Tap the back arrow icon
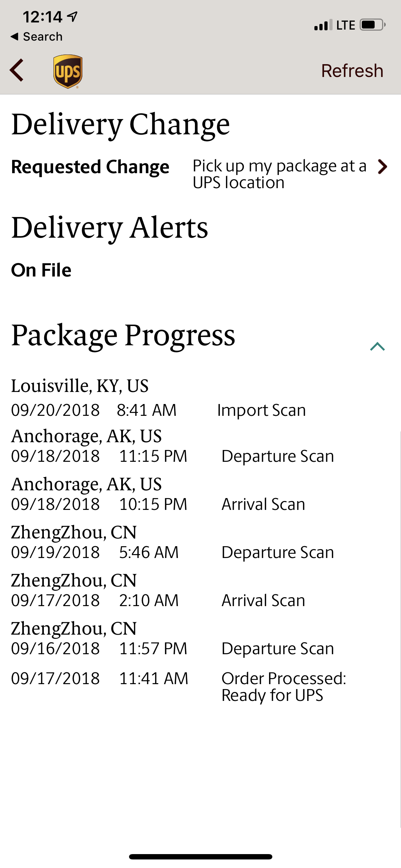The width and height of the screenshot is (401, 868). click(x=17, y=70)
